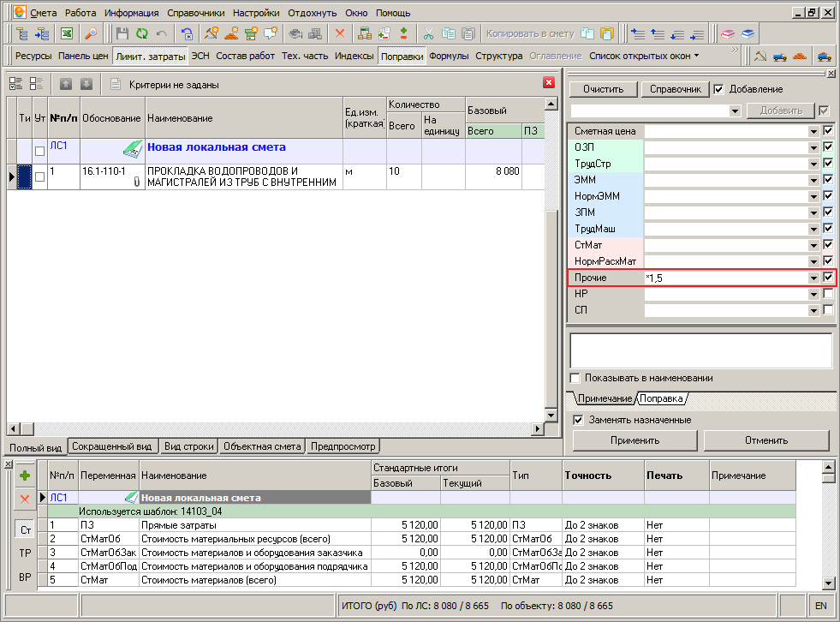The image size is (840, 622).
Task: Switch to the Объектная смета tab
Action: (262, 446)
